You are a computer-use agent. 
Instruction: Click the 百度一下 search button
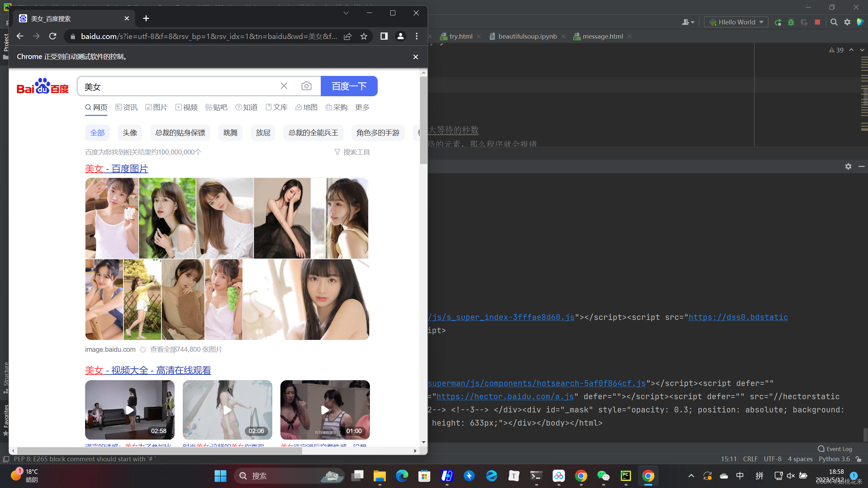click(x=349, y=86)
